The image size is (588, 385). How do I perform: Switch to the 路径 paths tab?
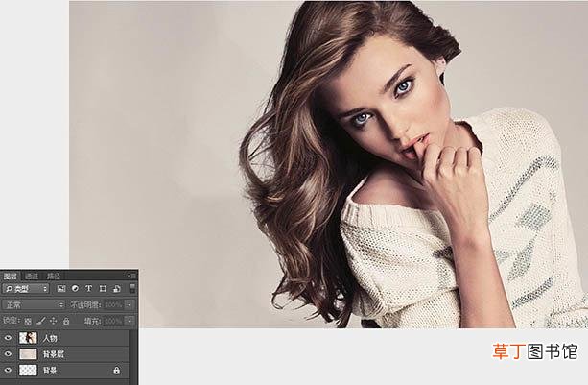[x=54, y=277]
